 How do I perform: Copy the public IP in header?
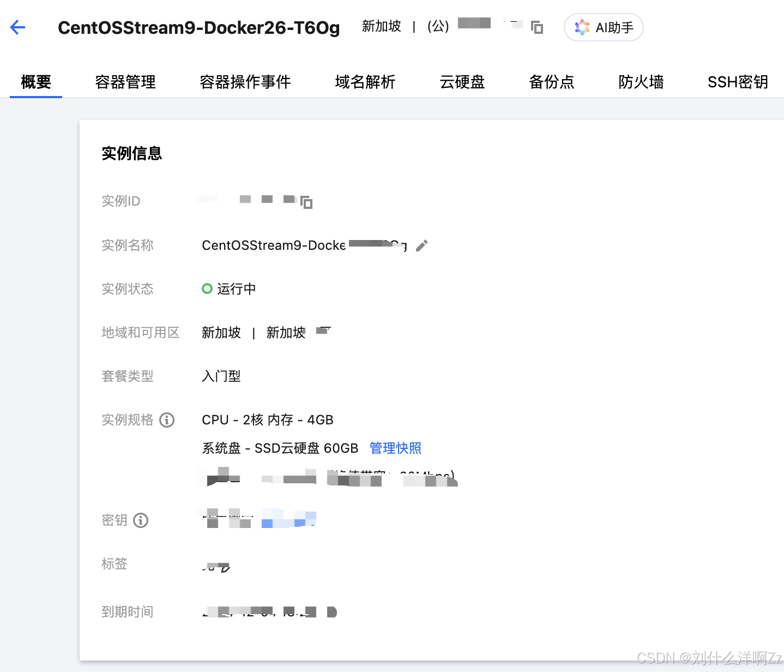[537, 27]
